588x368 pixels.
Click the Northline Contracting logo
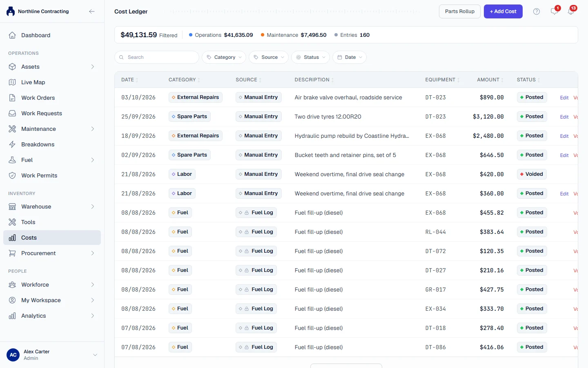(x=11, y=11)
